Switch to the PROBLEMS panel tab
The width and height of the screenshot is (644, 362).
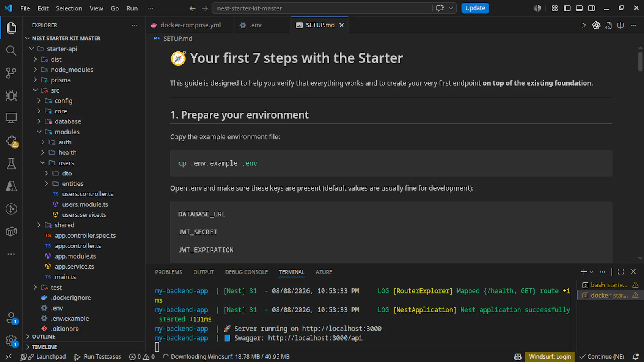(x=168, y=272)
